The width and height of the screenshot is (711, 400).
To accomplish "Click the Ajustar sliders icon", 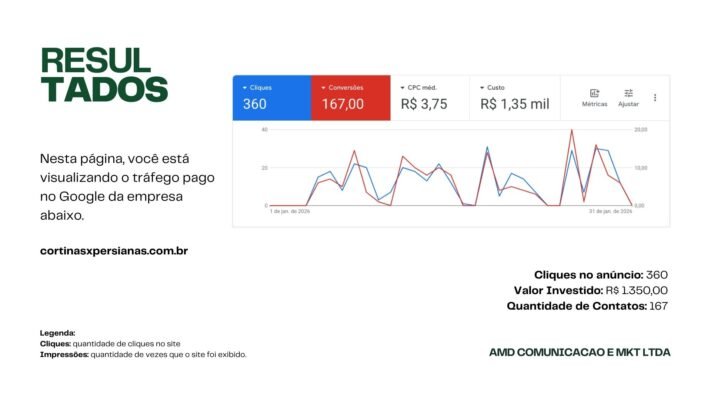I will 628,96.
